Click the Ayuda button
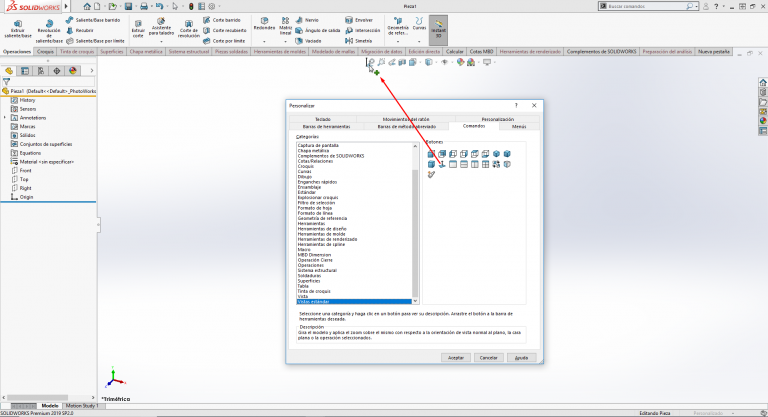768x417 pixels. click(x=521, y=358)
